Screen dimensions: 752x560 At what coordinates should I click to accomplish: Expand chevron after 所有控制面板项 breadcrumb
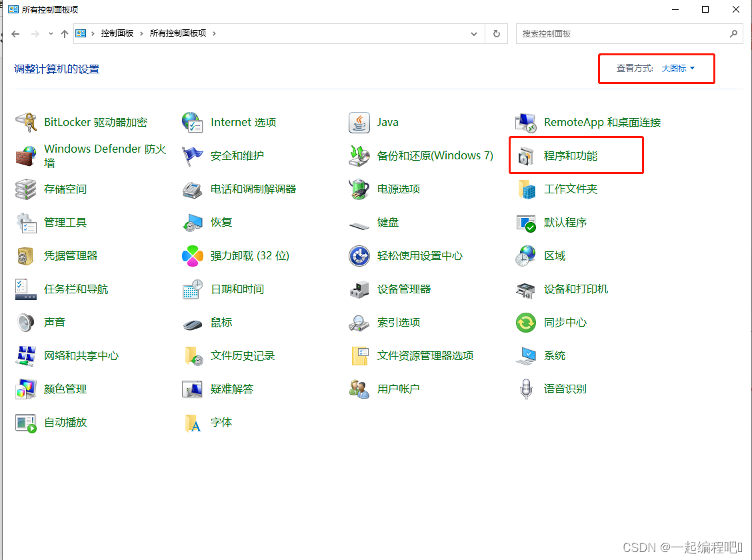click(214, 33)
